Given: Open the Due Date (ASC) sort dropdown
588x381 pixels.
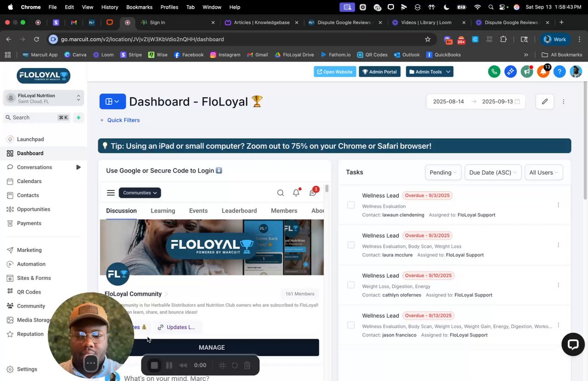Looking at the screenshot, I should (x=493, y=173).
